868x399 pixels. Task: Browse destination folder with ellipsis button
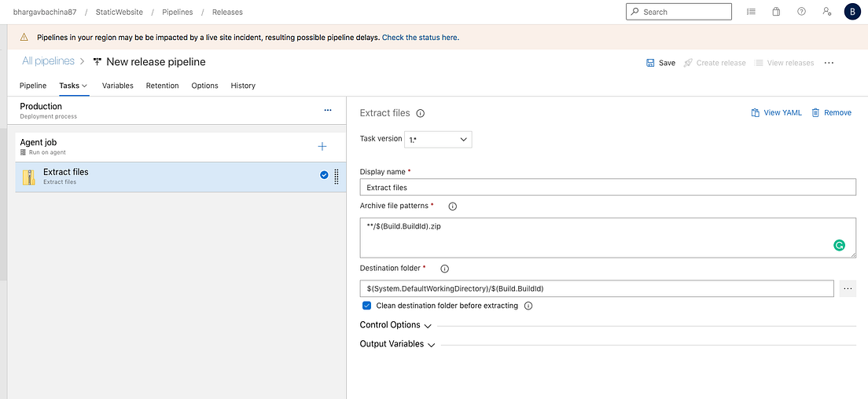point(848,288)
